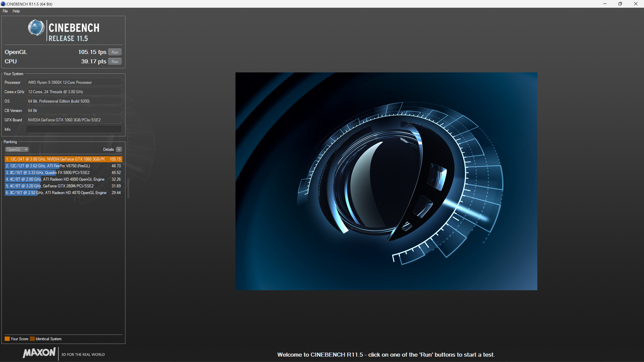The height and width of the screenshot is (362, 644).
Task: Expand the ranking Details arrow
Action: click(x=119, y=149)
